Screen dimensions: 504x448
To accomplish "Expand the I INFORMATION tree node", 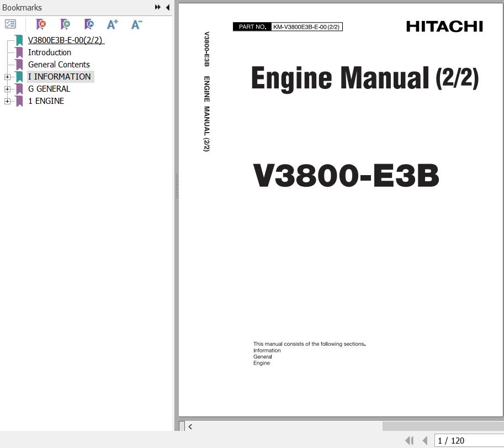I will point(7,77).
